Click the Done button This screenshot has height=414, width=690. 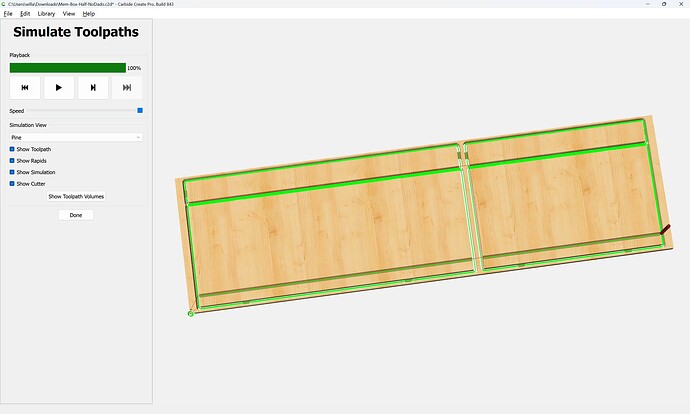click(x=76, y=215)
